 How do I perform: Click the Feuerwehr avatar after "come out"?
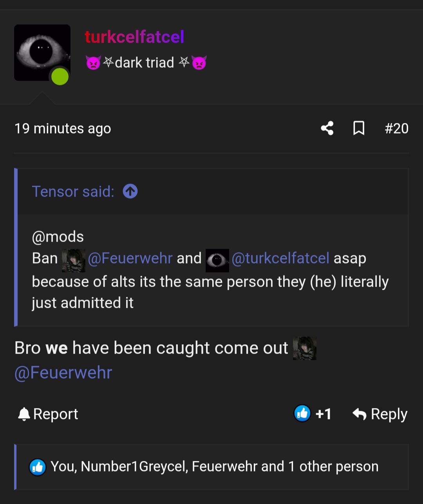(x=304, y=348)
